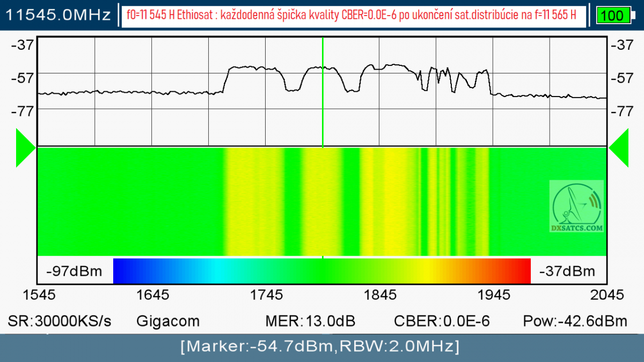Image resolution: width=644 pixels, height=362 pixels.
Task: Click the -97dBm scale minimum label
Action: click(74, 271)
